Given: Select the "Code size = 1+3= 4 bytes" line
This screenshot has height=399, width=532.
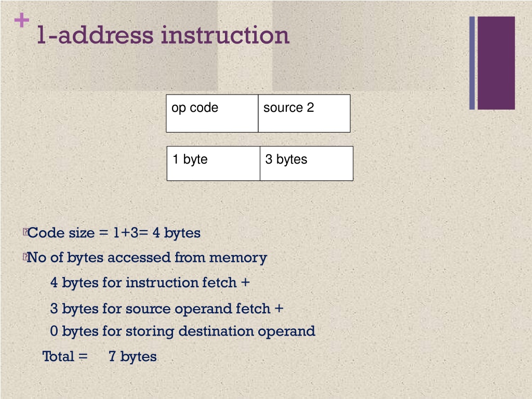Looking at the screenshot, I should pos(114,233).
